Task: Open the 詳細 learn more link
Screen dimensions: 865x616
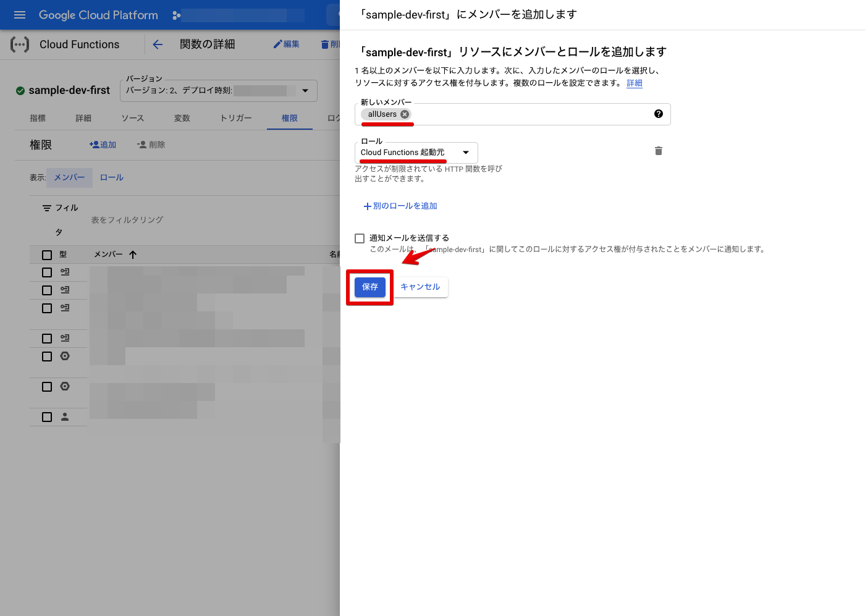Action: [635, 83]
